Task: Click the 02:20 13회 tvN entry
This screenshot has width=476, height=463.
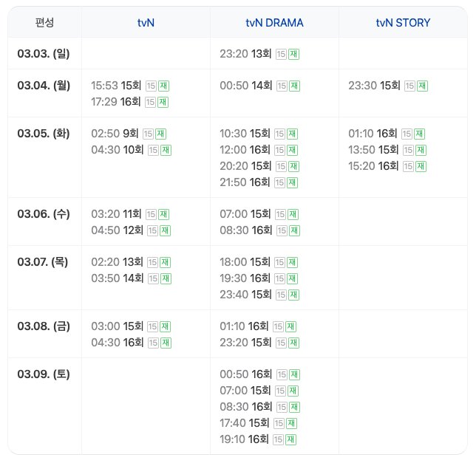Action: pos(131,262)
